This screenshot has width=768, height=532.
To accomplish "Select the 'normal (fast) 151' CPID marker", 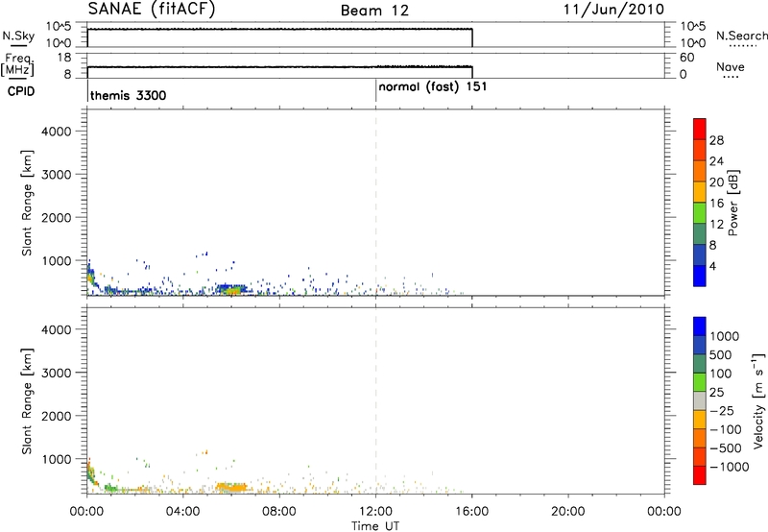I will 429,86.
